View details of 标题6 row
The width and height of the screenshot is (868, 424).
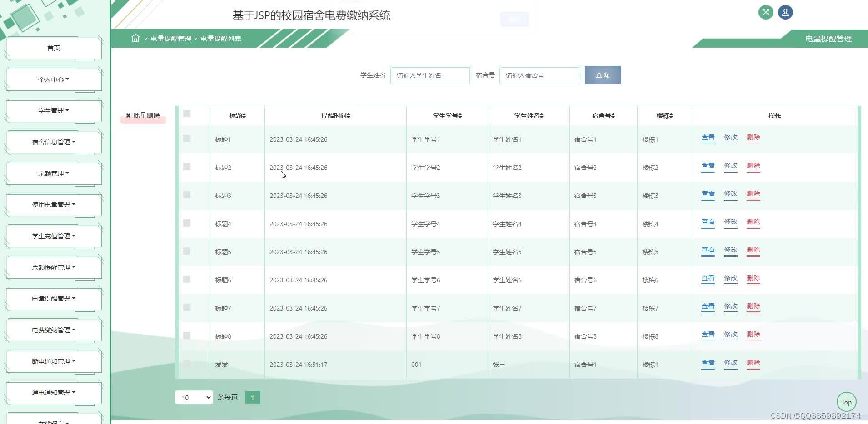tap(708, 278)
